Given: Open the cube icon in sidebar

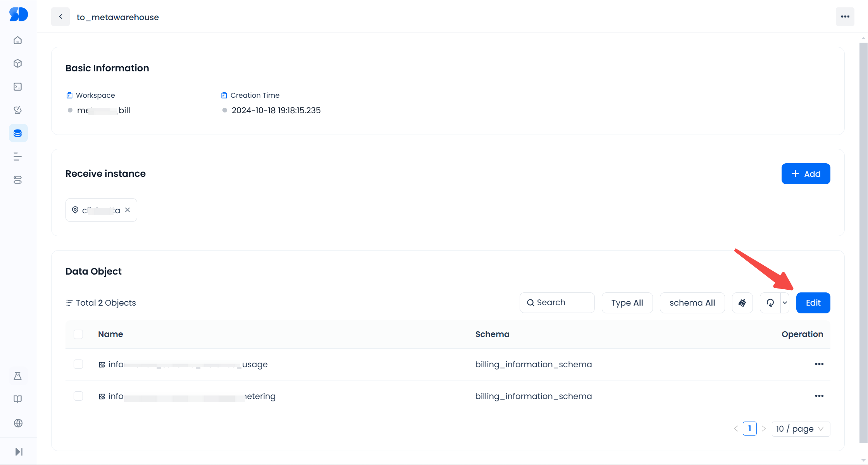Looking at the screenshot, I should [x=18, y=64].
